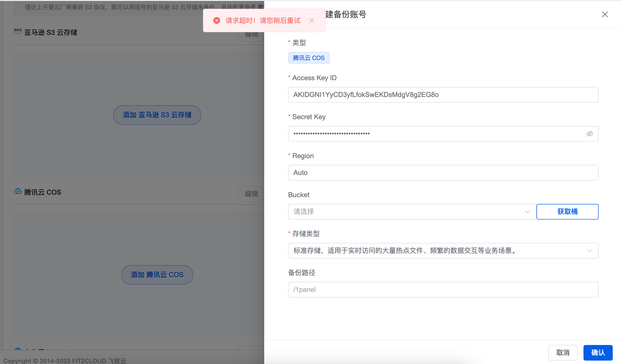Click the 存储类型 label
This screenshot has height=364, width=622.
coord(306,234)
